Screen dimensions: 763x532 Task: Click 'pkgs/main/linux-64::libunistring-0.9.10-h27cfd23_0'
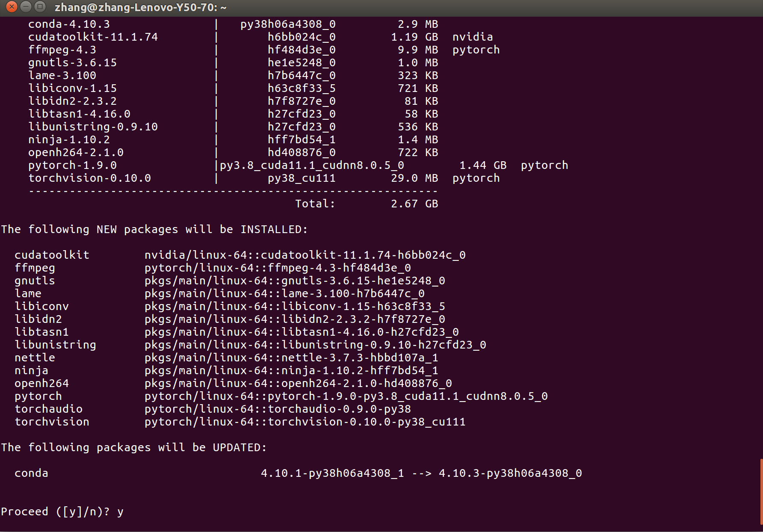(x=315, y=345)
